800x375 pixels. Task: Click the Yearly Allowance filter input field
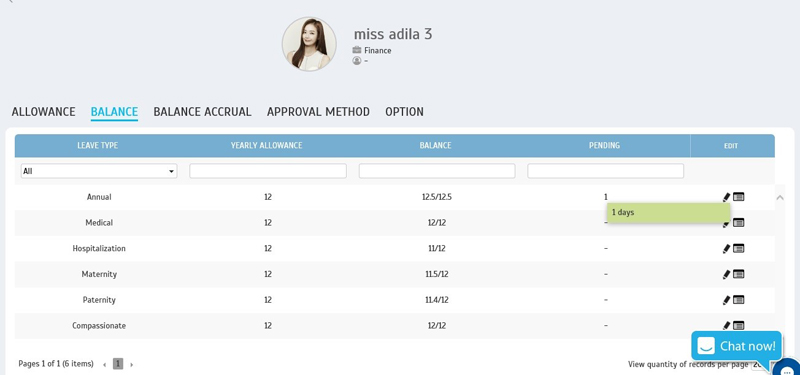pos(268,171)
